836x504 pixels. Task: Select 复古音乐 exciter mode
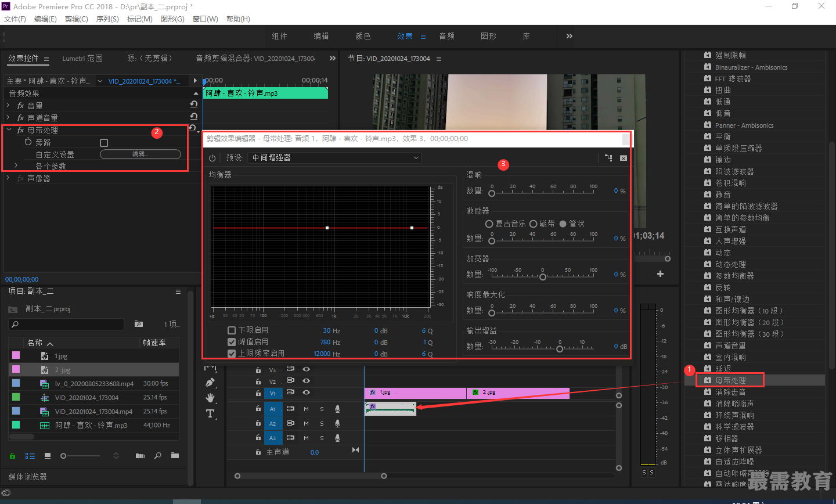[489, 224]
